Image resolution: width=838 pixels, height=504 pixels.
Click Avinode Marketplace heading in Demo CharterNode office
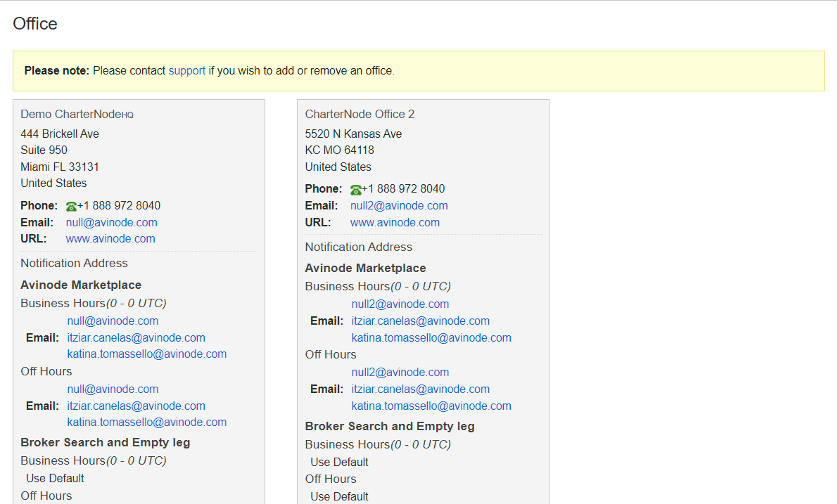point(81,285)
